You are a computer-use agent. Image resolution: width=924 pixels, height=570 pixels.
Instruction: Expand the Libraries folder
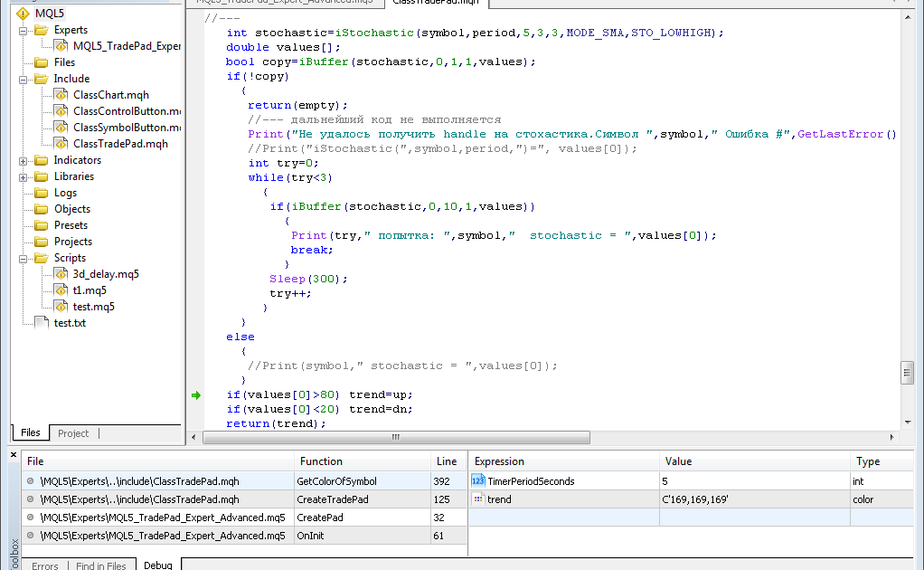(23, 176)
